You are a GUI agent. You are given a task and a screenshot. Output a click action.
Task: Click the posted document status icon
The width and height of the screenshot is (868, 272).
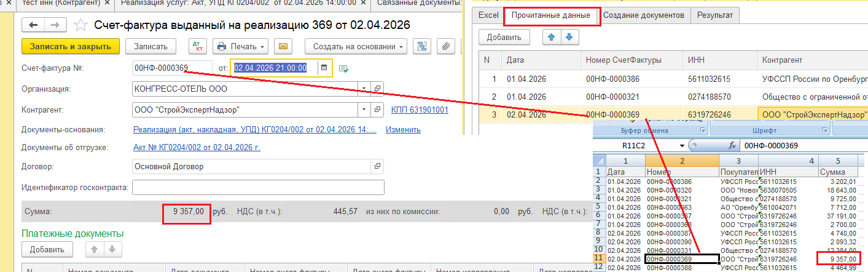click(343, 68)
